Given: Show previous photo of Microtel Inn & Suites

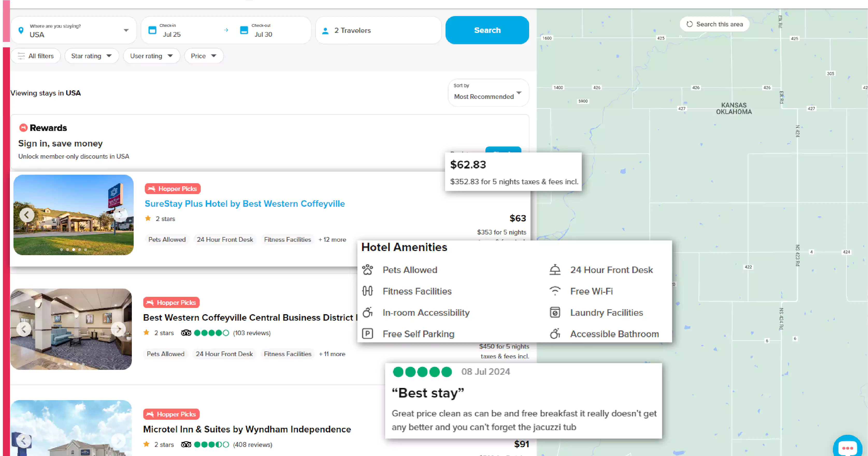Looking at the screenshot, I should pos(24,440).
